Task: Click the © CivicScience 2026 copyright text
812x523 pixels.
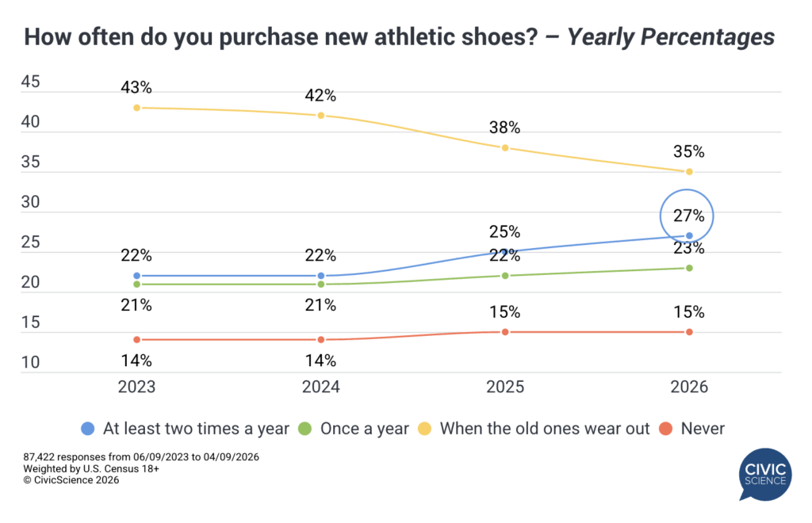Action: pos(71,480)
